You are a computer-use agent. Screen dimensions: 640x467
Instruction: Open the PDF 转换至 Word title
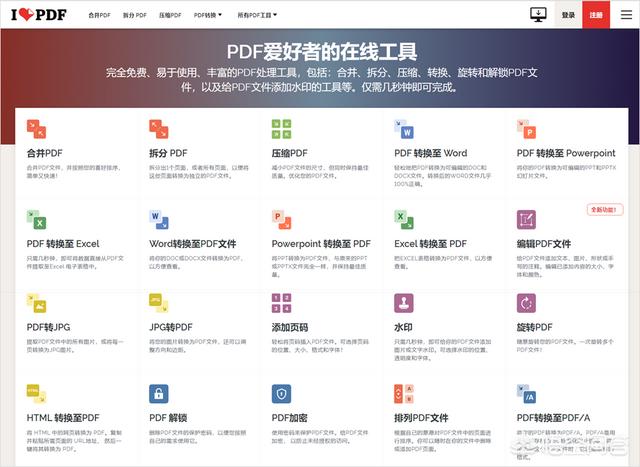tap(431, 153)
